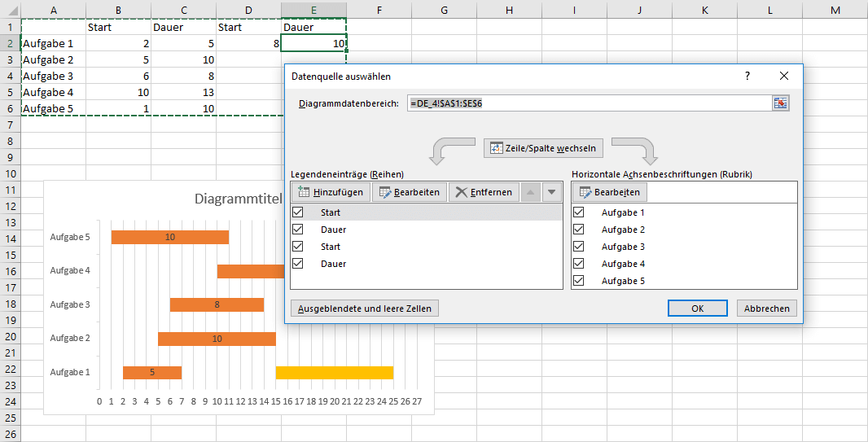The width and height of the screenshot is (868, 442).
Task: Select column B header
Action: point(118,10)
